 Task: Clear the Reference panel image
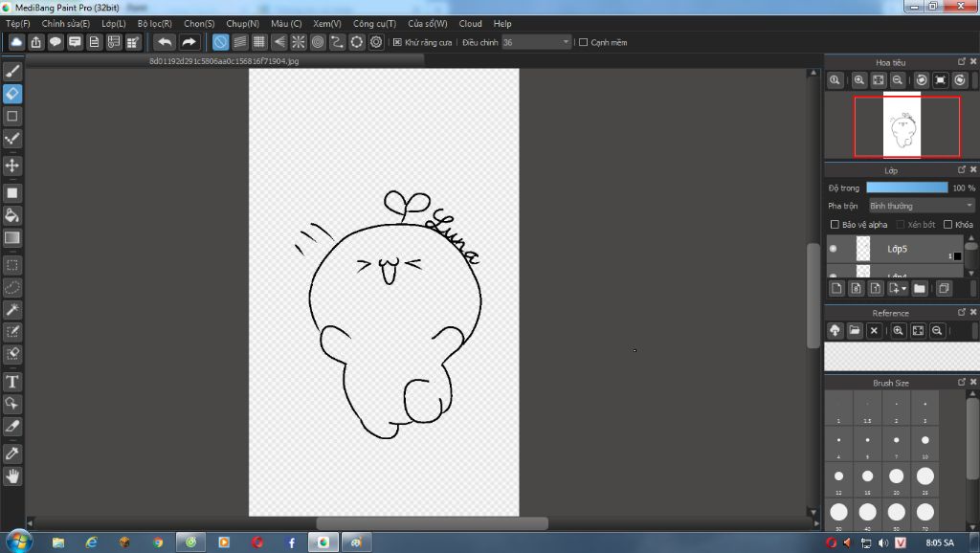pos(874,330)
